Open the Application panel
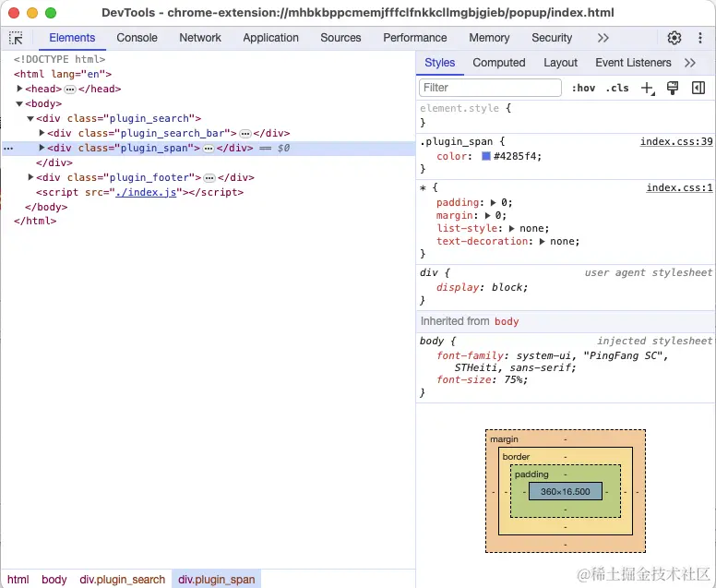 pos(270,38)
